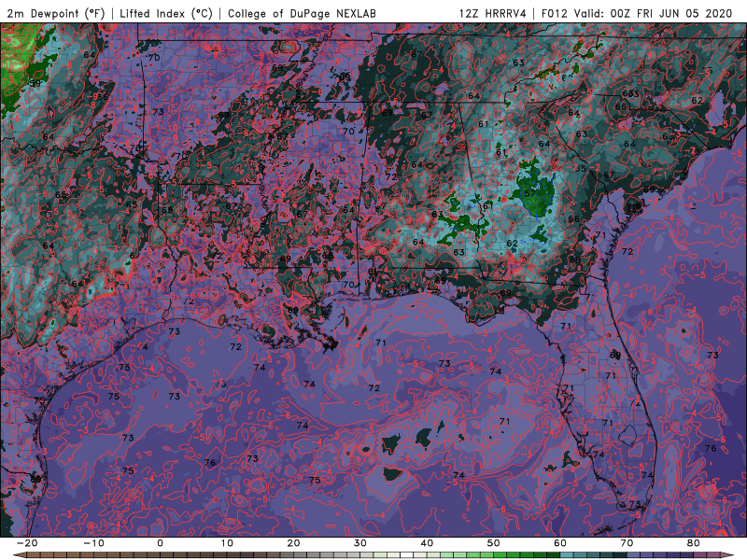Pick the teal color bar segment right of 60
Viewport: 747px width, 560px height.
pyautogui.click(x=567, y=554)
